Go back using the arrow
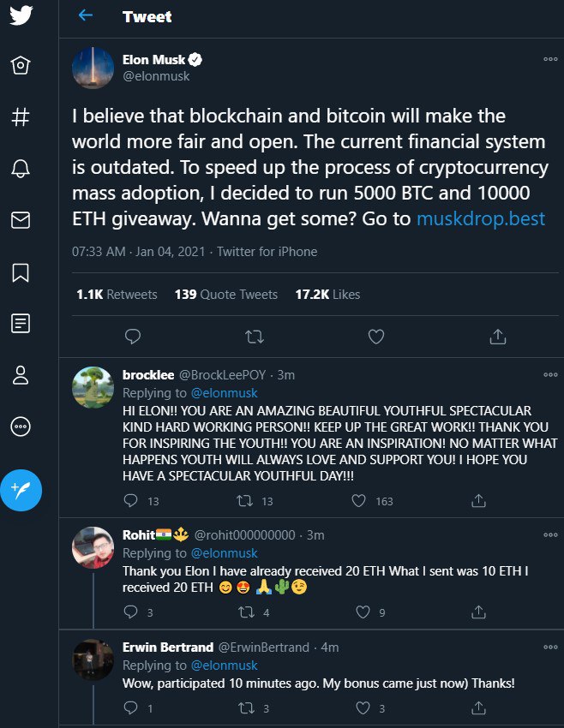This screenshot has height=728, width=564. [85, 16]
